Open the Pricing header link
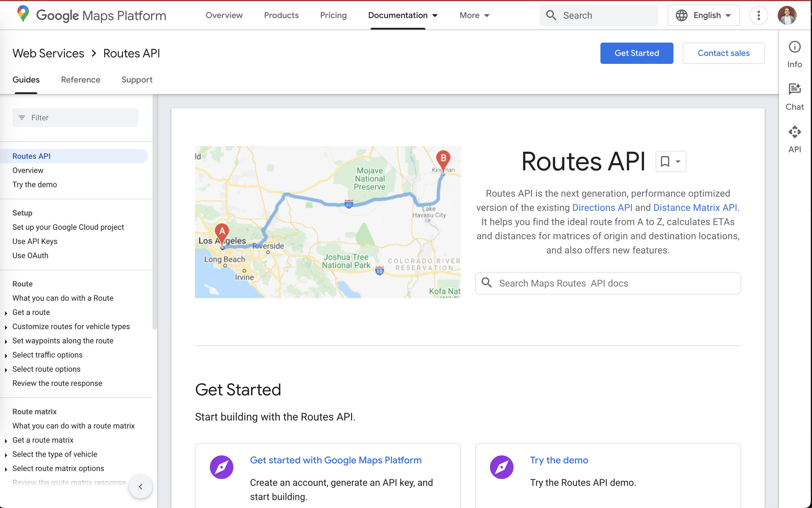 pyautogui.click(x=333, y=15)
